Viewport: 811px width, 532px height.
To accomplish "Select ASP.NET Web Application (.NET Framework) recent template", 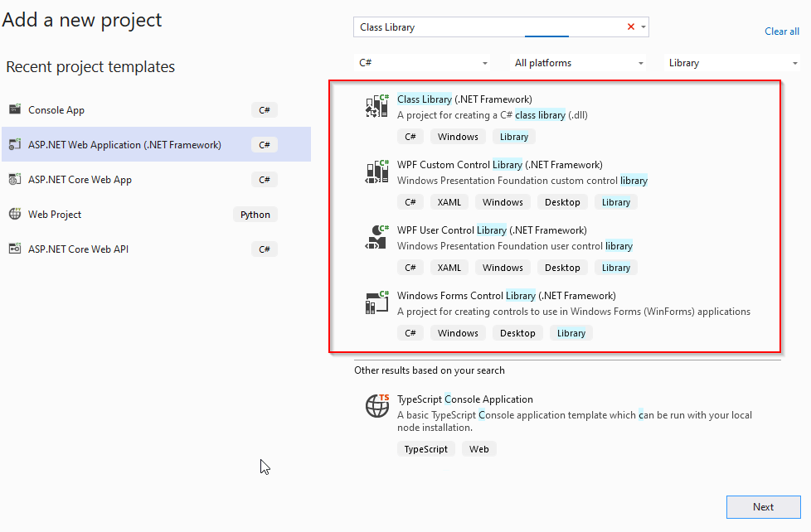I will point(156,144).
